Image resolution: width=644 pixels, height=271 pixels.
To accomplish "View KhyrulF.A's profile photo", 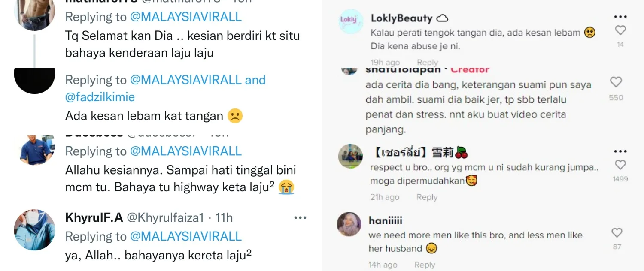I will click(35, 230).
